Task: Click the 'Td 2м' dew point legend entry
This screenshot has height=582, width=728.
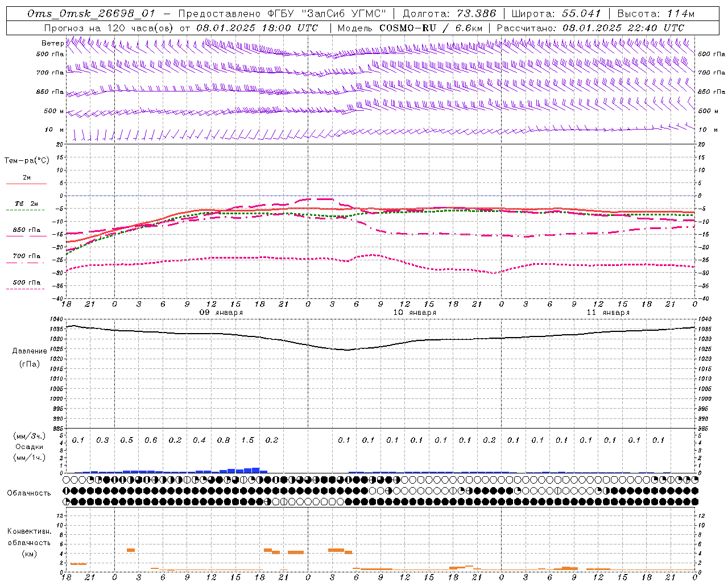Action: tap(26, 203)
